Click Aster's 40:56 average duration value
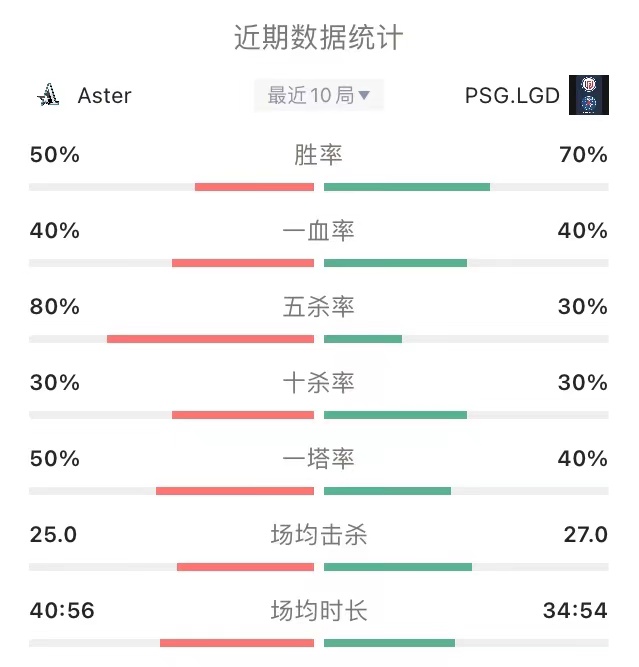Image resolution: width=639 pixels, height=667 pixels. (x=62, y=610)
